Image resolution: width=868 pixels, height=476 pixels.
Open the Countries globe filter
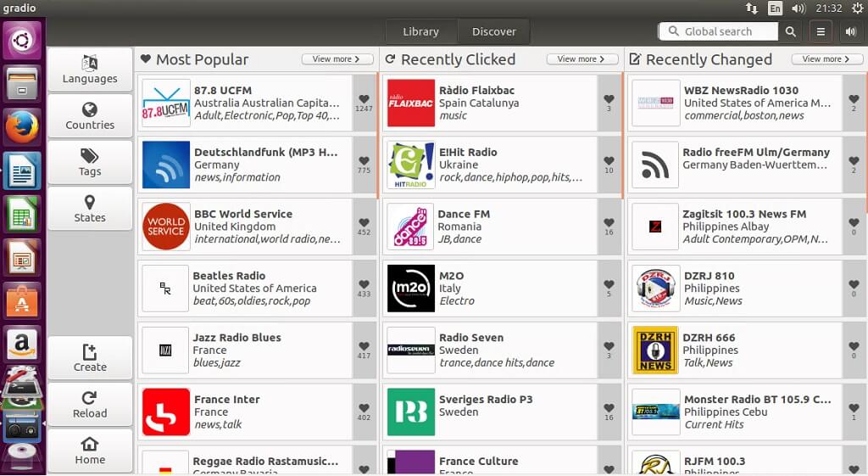point(90,115)
